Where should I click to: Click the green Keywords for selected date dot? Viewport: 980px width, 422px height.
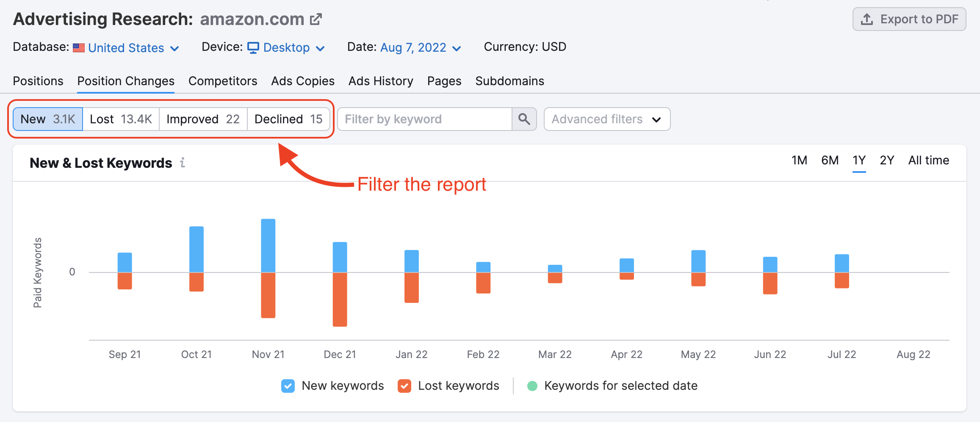pos(532,386)
